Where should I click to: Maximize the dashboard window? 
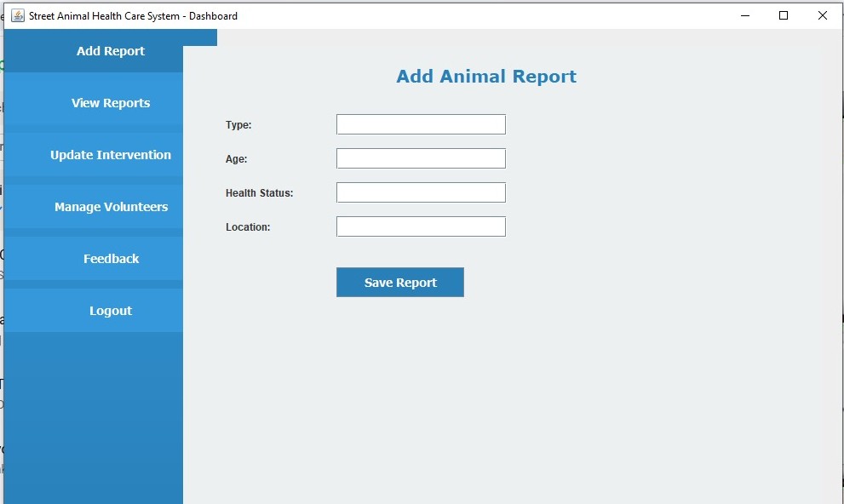click(x=784, y=15)
